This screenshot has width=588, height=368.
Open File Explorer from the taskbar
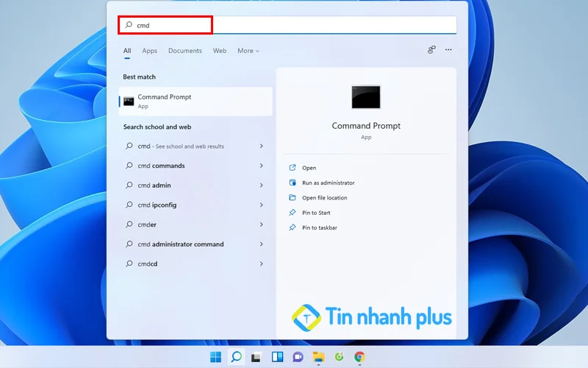pyautogui.click(x=318, y=357)
